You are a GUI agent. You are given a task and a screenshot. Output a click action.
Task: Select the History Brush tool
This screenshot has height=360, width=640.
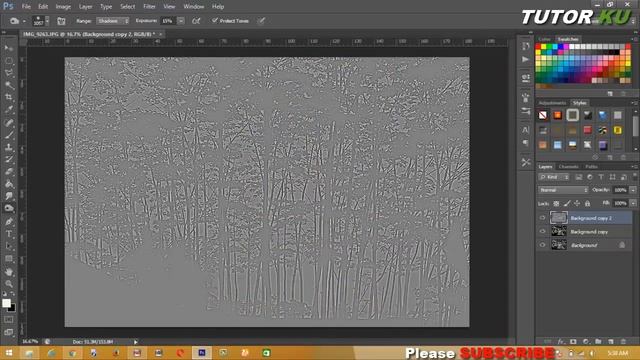pos(9,159)
